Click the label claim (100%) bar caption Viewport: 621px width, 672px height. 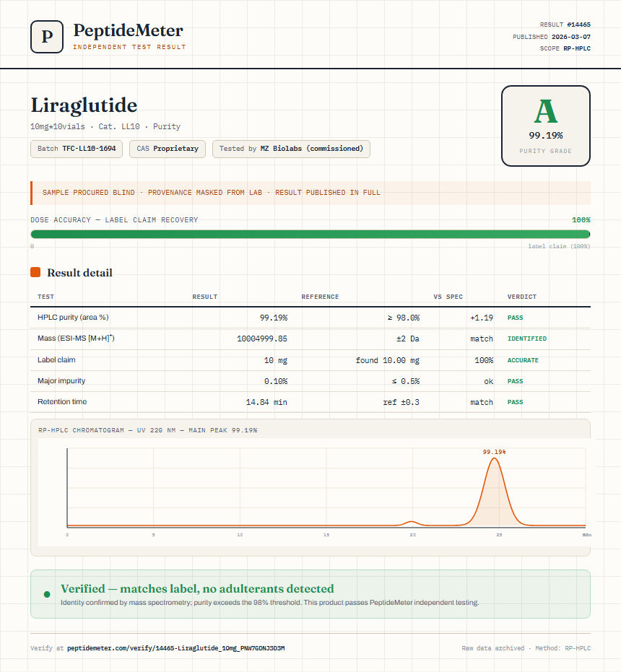(559, 246)
